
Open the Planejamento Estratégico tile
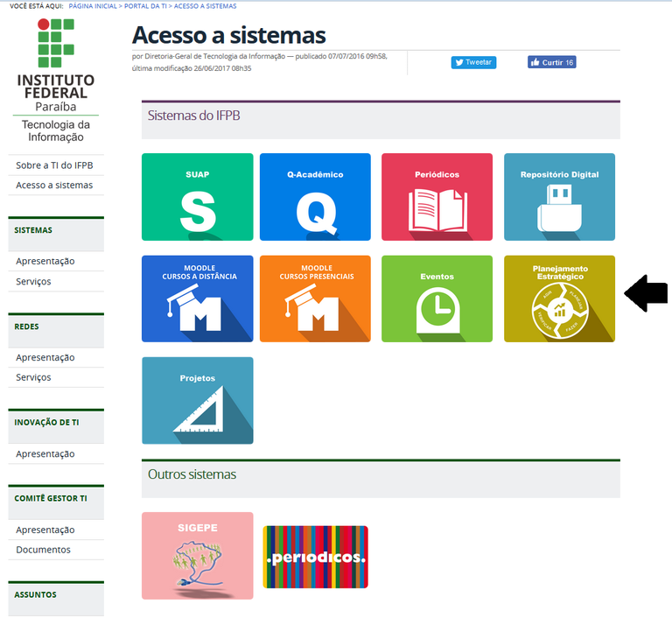pos(559,298)
